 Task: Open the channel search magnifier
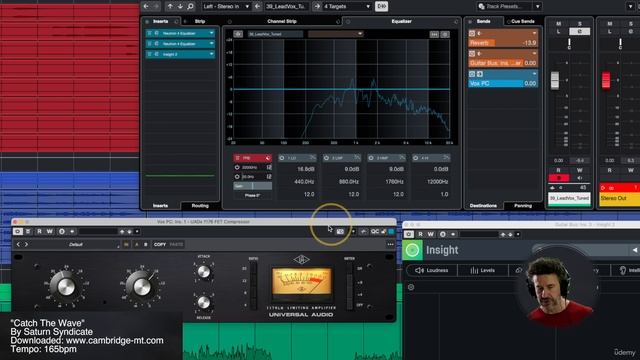[x=190, y=7]
